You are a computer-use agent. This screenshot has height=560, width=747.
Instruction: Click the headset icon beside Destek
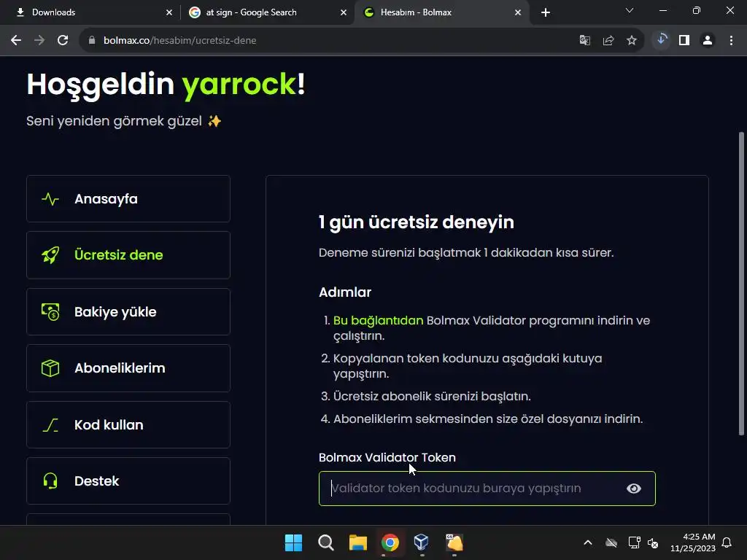[50, 481]
